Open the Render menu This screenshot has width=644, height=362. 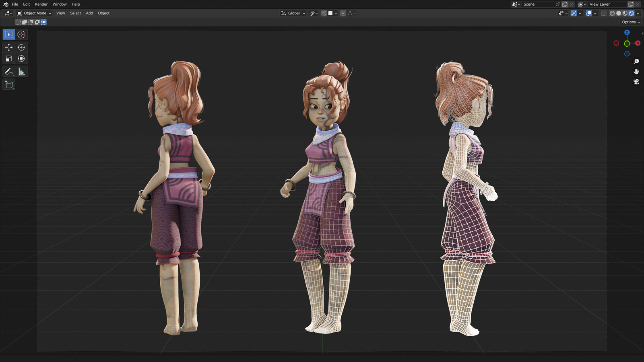click(x=41, y=4)
